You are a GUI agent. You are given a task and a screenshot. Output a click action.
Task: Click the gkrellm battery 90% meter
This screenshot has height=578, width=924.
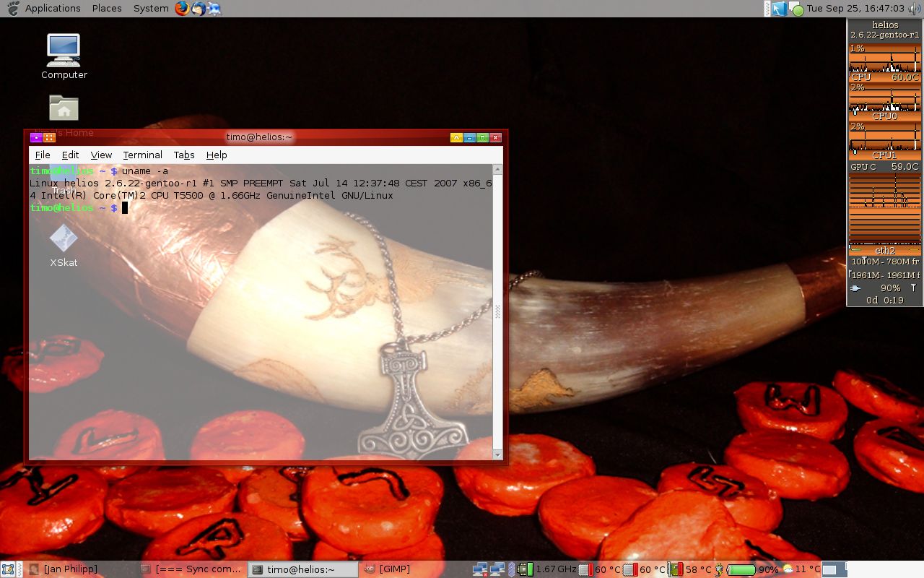[x=885, y=288]
